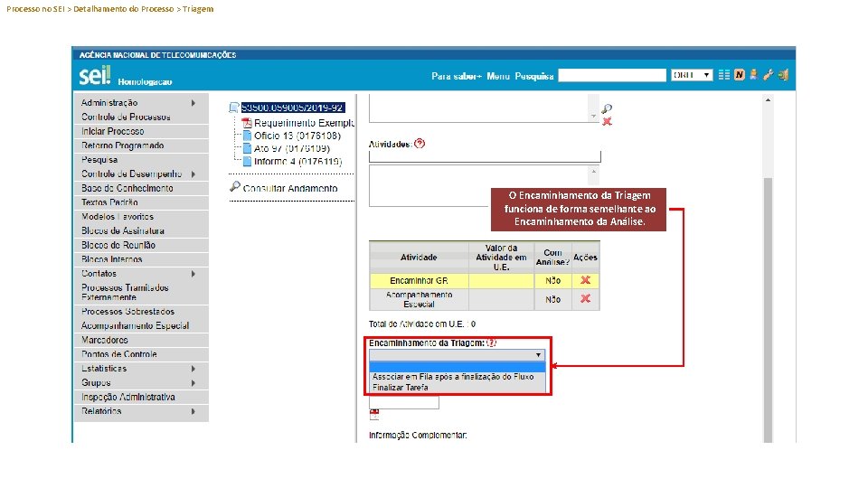The image size is (868, 488).
Task: Open Modelos Favoritos menu item
Action: pyautogui.click(x=141, y=216)
